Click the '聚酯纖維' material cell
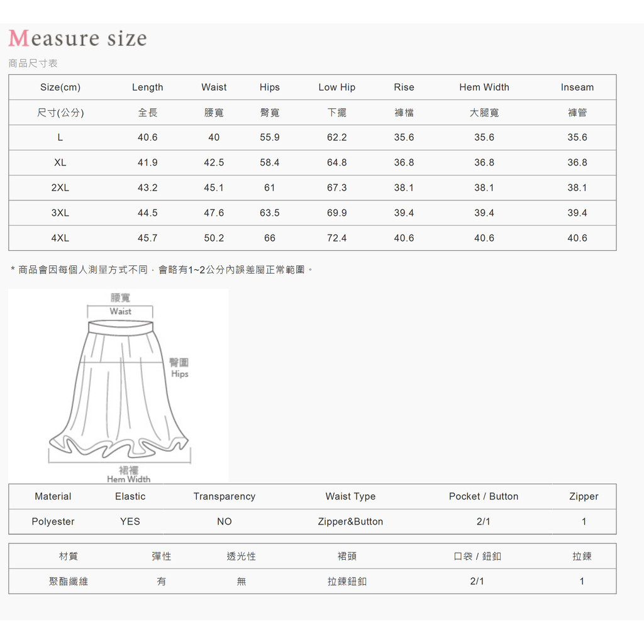Screen dimensions: 644x644 click(x=69, y=581)
